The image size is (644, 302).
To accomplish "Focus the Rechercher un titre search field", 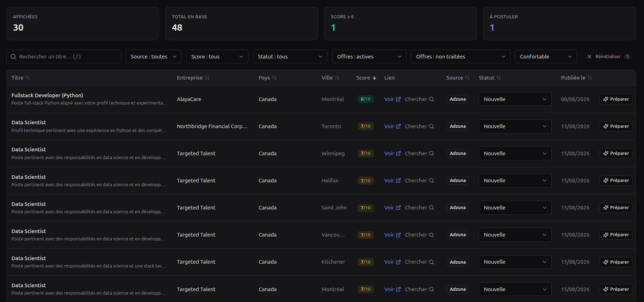I will [x=64, y=57].
